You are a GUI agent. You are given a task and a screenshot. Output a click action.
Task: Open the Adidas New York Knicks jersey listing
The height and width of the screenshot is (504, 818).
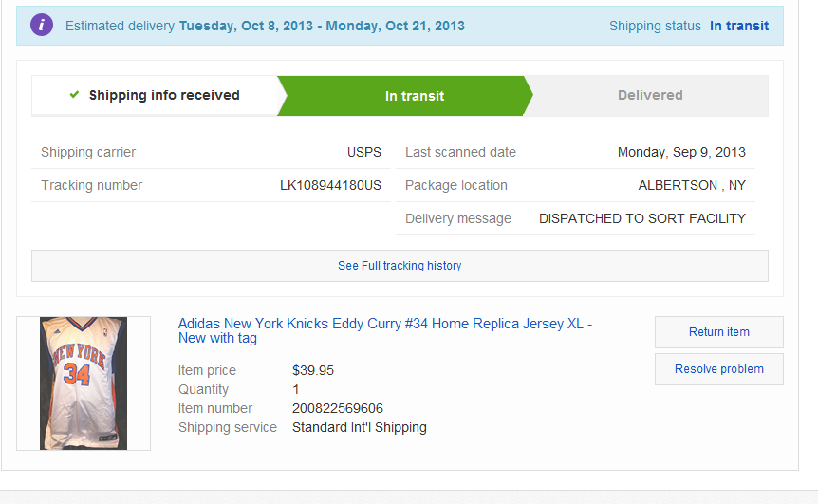(385, 331)
